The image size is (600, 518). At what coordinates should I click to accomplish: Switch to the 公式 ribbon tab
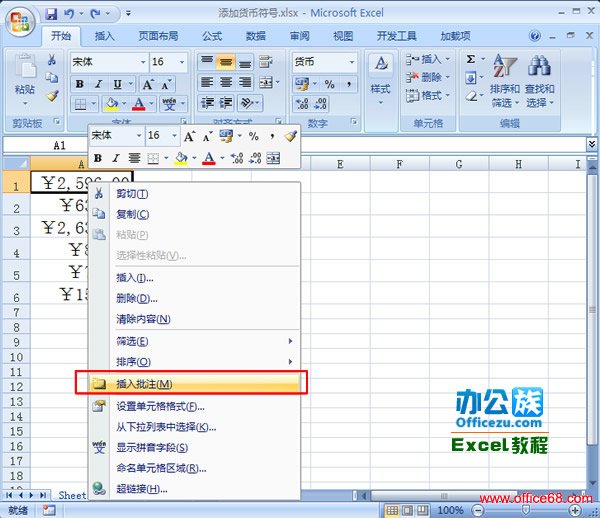pos(212,36)
